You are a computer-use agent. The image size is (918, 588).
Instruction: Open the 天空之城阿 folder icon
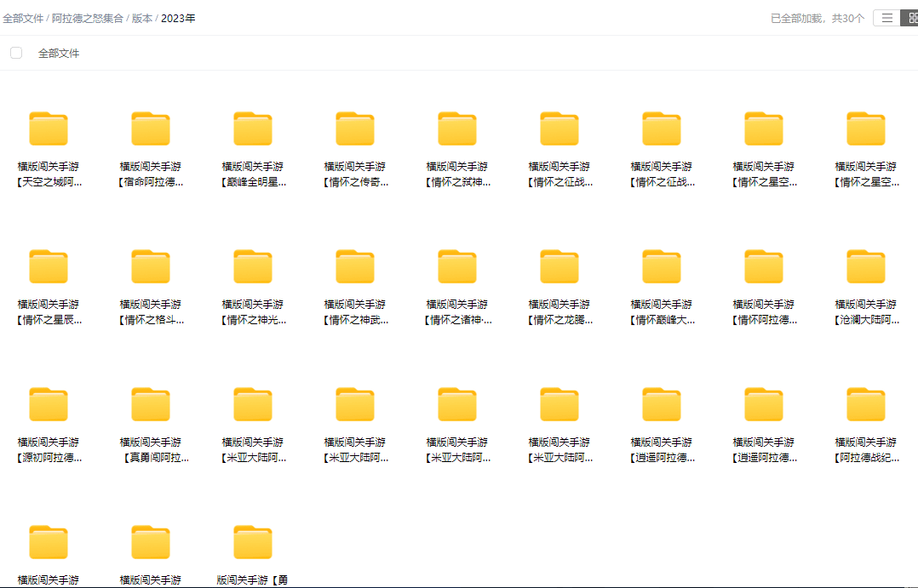49,129
